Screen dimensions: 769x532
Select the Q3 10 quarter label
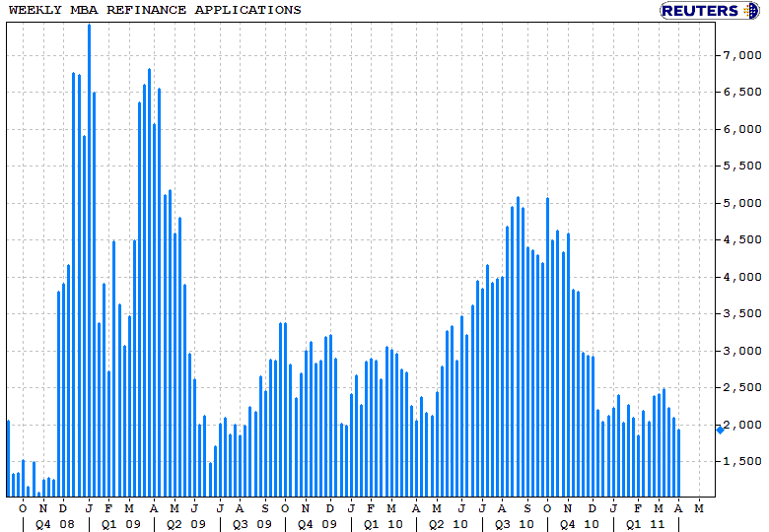515,524
